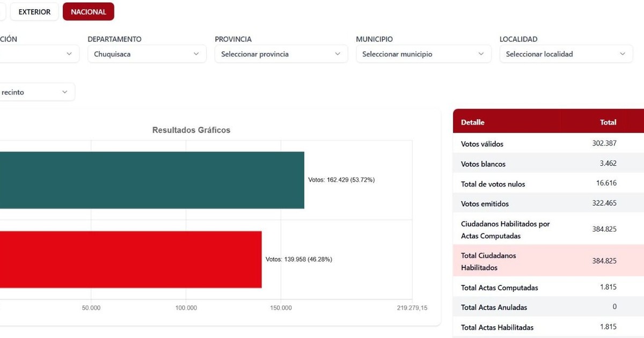Select the Votos blancos row
644x338 pixels.
coord(547,164)
